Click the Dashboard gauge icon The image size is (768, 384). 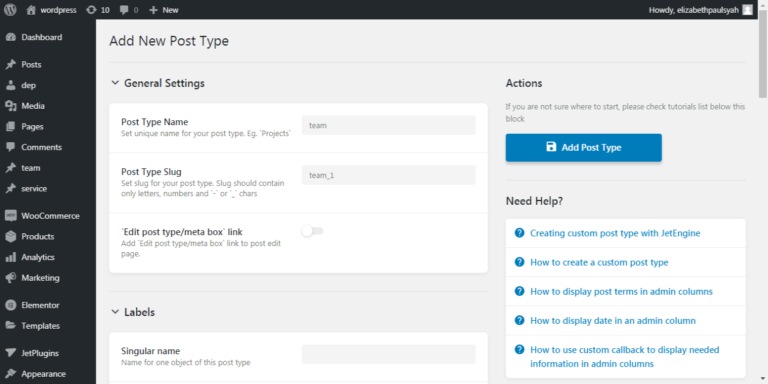coord(10,37)
